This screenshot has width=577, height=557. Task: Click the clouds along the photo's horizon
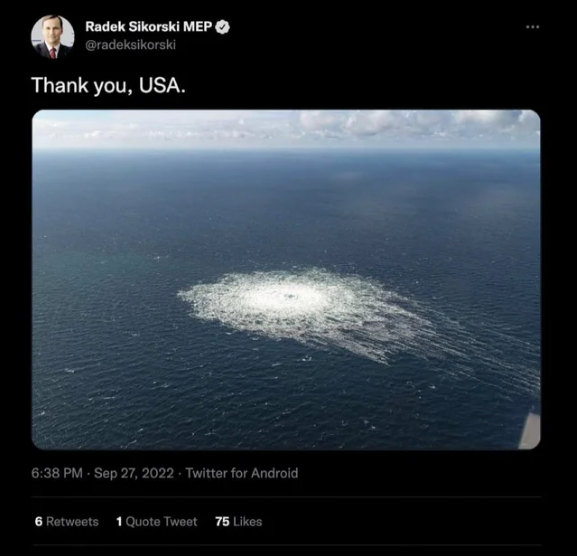(286, 127)
